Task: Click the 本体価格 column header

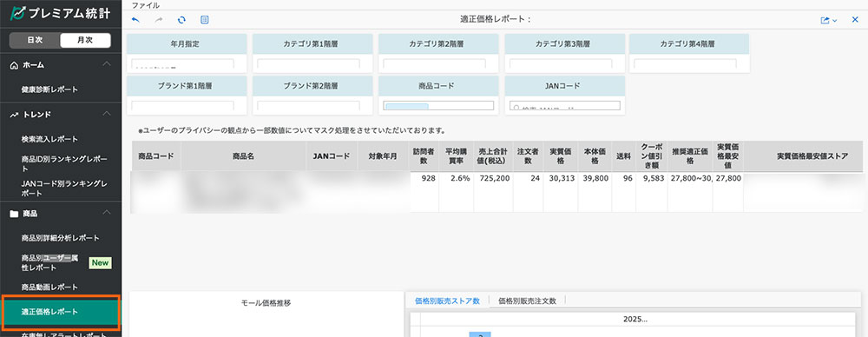Action: pyautogui.click(x=595, y=156)
